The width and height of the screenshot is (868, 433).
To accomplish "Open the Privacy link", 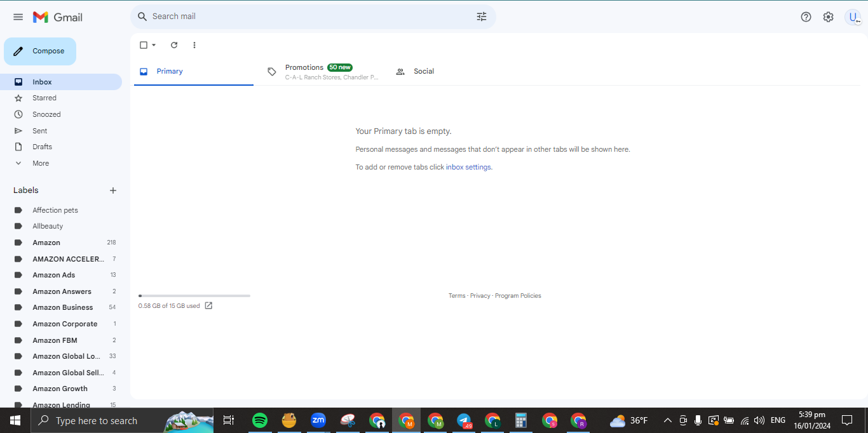I will coord(480,296).
